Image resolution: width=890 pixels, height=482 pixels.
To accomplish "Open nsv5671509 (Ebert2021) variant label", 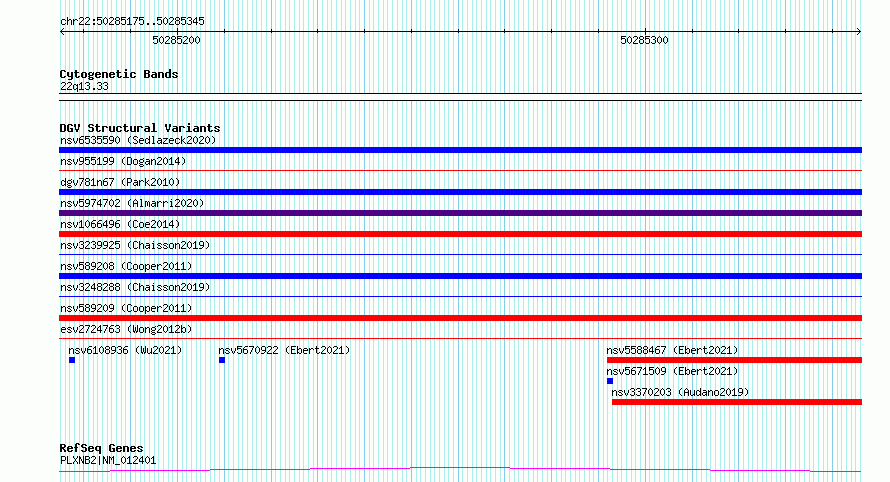I will pyautogui.click(x=672, y=371).
